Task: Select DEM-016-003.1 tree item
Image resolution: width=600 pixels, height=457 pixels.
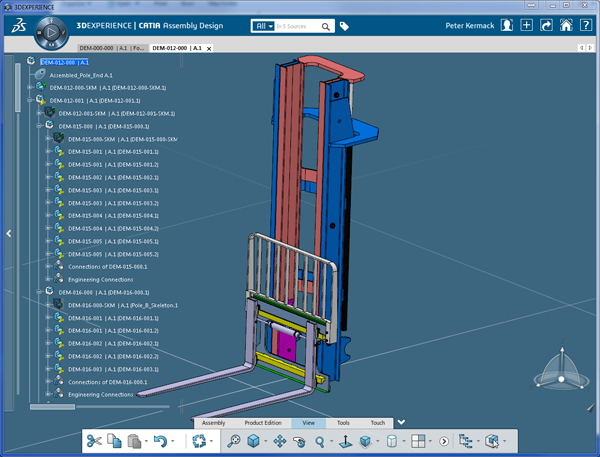Action: point(113,369)
